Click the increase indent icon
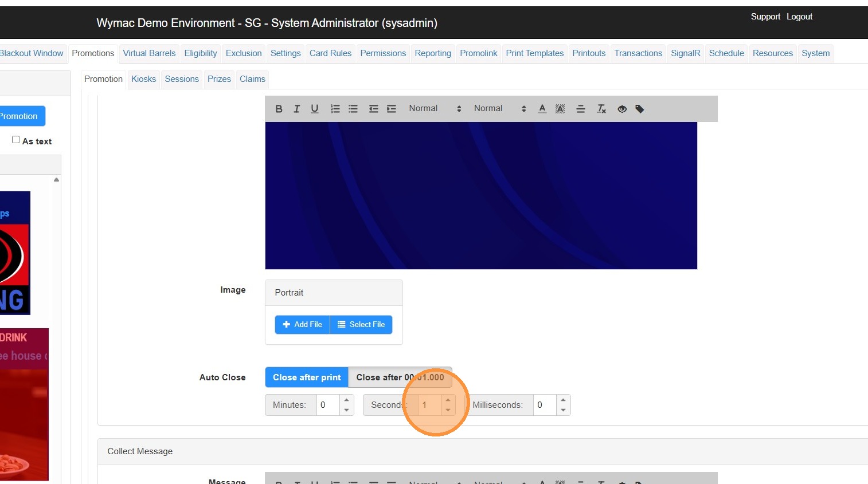This screenshot has height=484, width=868. click(392, 109)
